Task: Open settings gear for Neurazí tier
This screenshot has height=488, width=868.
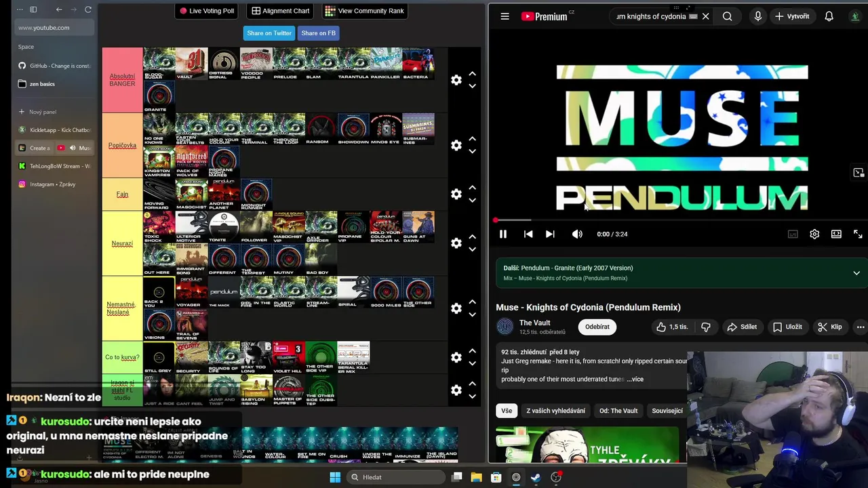Action: point(456,243)
